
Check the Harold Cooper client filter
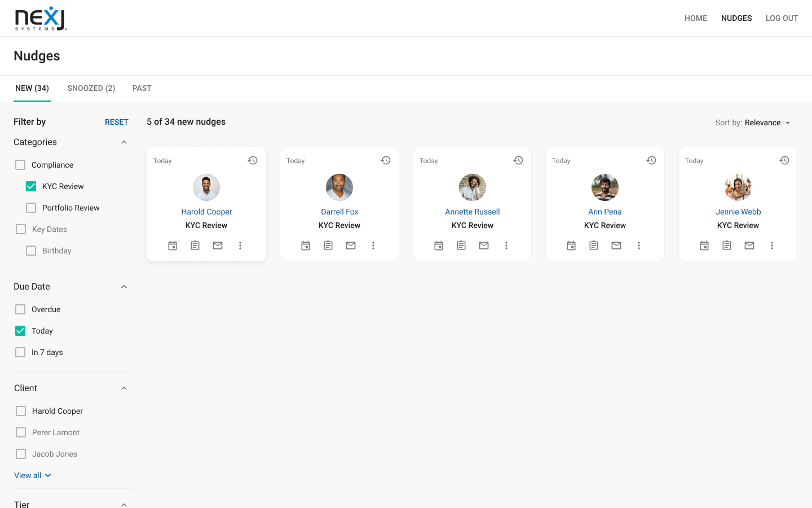pos(21,411)
